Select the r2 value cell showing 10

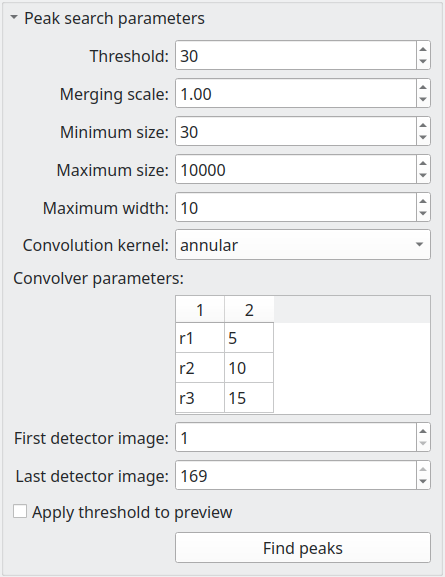249,368
